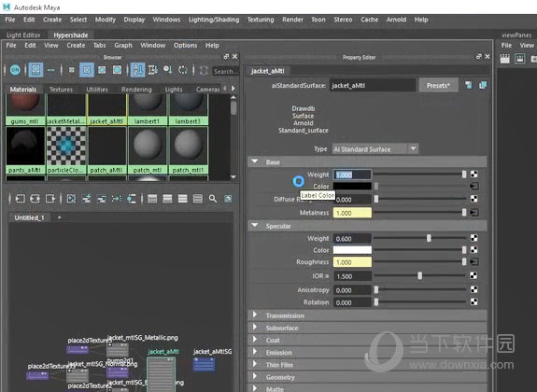The height and width of the screenshot is (392, 537).
Task: Expand the Geometry section
Action: click(x=255, y=376)
